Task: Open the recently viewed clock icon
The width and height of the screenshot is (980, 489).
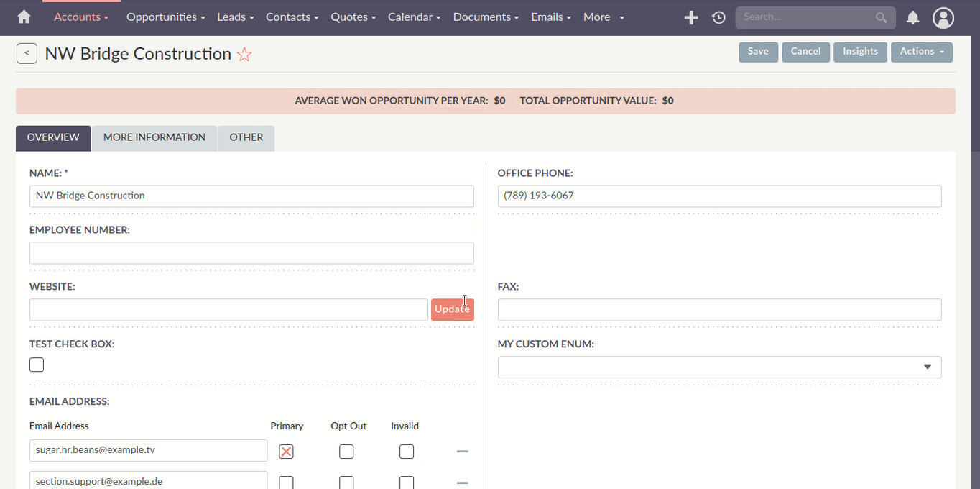Action: click(x=718, y=17)
